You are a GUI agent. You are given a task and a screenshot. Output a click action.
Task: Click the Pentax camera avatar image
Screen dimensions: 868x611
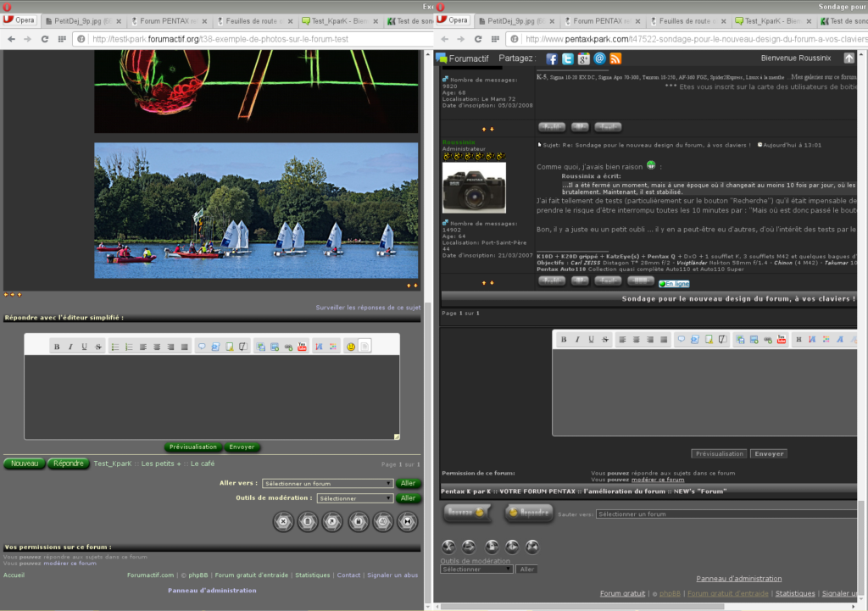pyautogui.click(x=474, y=187)
